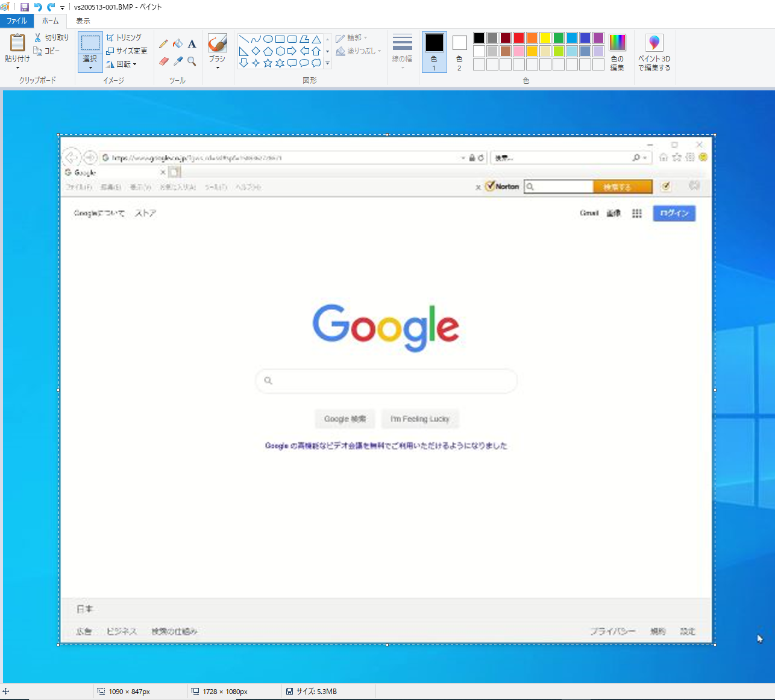Image resolution: width=775 pixels, height=700 pixels.
Task: Select the Fill bucket tool
Action: coord(178,44)
